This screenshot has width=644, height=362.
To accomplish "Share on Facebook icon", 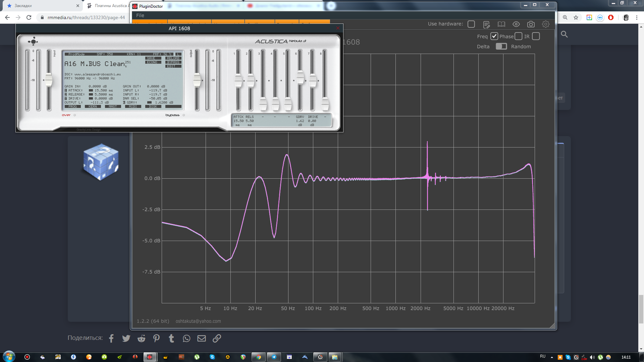I will [111, 339].
